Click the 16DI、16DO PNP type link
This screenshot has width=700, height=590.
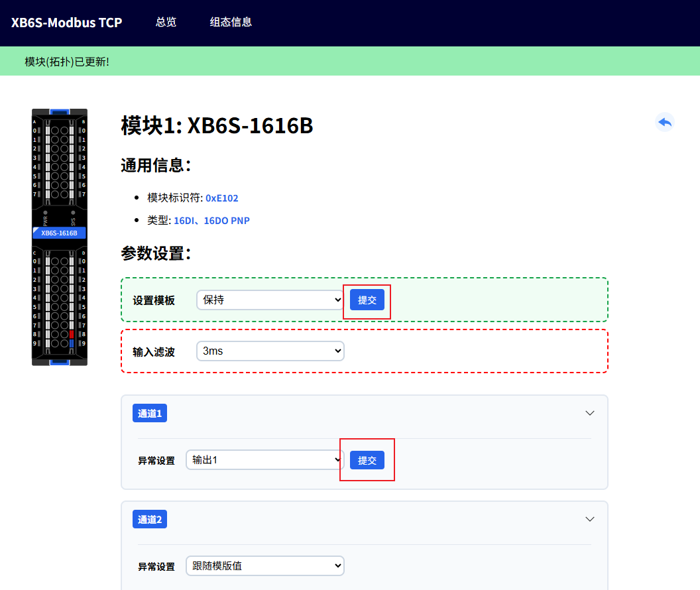point(211,220)
